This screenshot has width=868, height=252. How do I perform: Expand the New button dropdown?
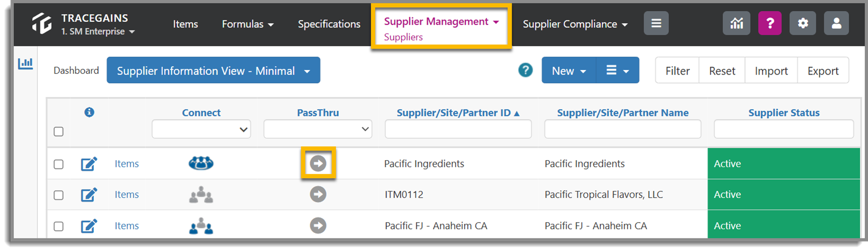point(568,70)
